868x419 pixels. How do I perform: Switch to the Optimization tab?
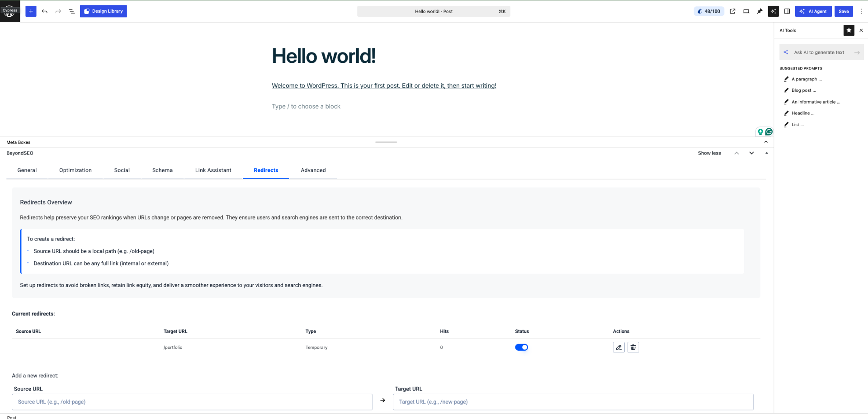(x=75, y=170)
